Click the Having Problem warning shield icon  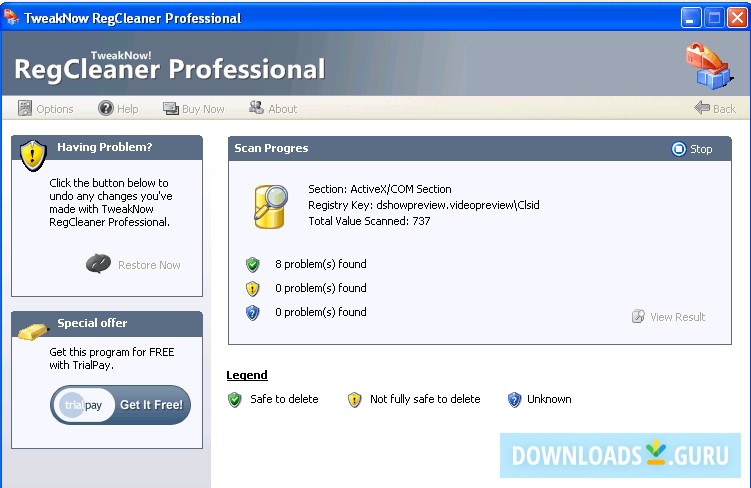pyautogui.click(x=33, y=155)
